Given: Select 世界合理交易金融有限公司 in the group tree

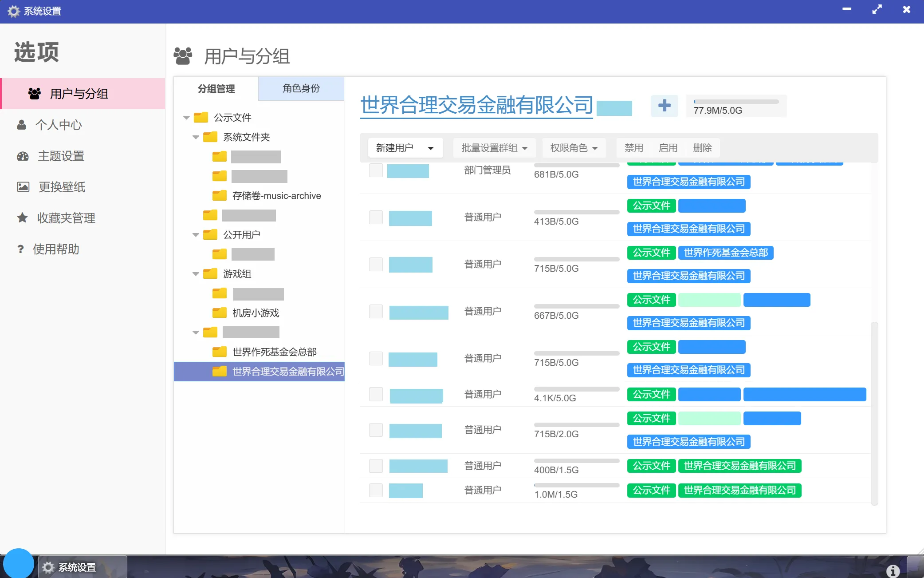Looking at the screenshot, I should pyautogui.click(x=260, y=372).
